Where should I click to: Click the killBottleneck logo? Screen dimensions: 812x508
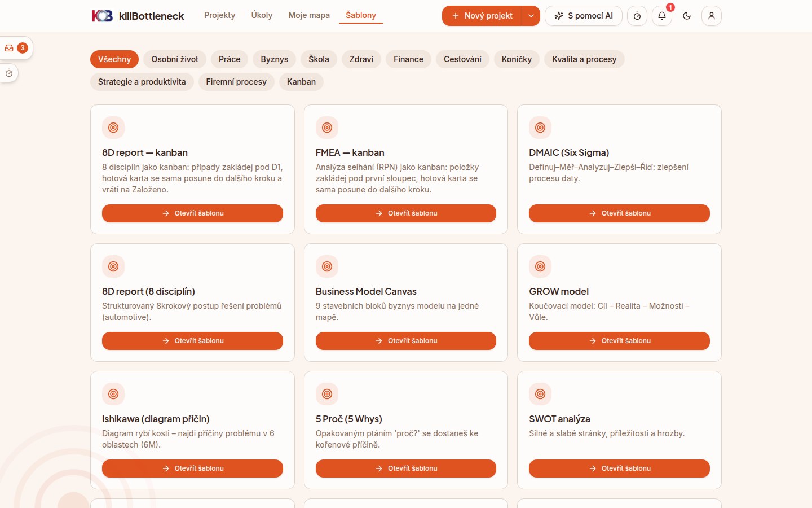pyautogui.click(x=138, y=16)
